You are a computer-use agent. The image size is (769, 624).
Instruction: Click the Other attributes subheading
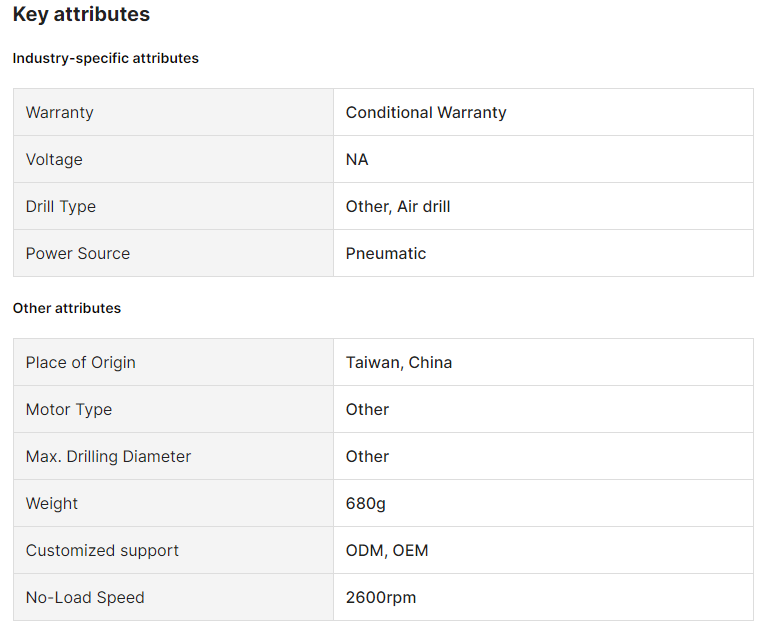pyautogui.click(x=66, y=308)
